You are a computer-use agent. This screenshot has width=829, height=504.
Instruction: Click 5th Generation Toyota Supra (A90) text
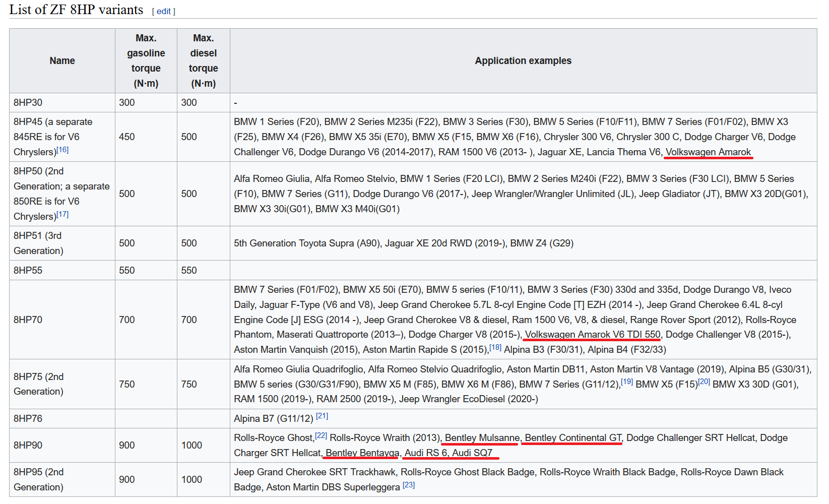coord(307,243)
